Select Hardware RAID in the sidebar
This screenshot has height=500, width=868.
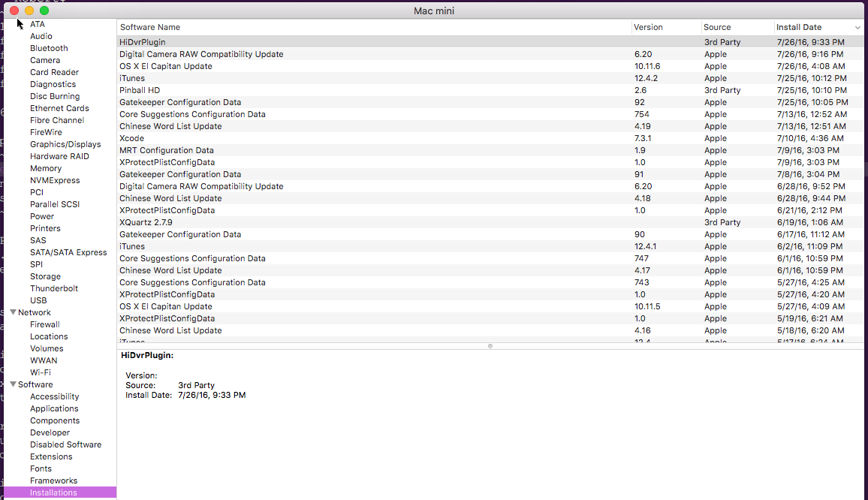[59, 156]
